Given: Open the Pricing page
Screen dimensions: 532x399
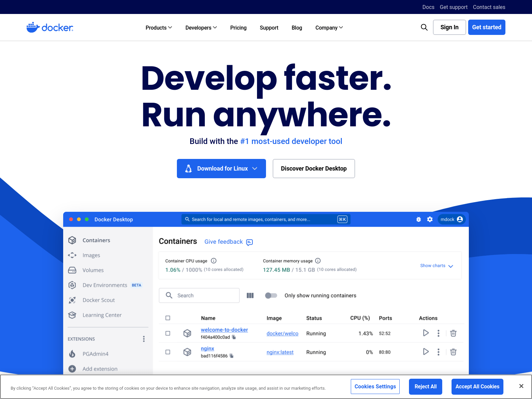Looking at the screenshot, I should tap(238, 28).
